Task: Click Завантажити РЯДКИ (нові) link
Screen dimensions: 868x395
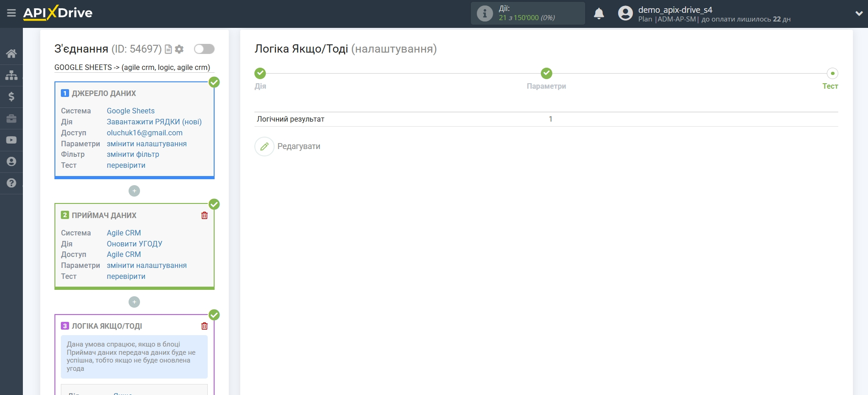Action: pyautogui.click(x=154, y=122)
